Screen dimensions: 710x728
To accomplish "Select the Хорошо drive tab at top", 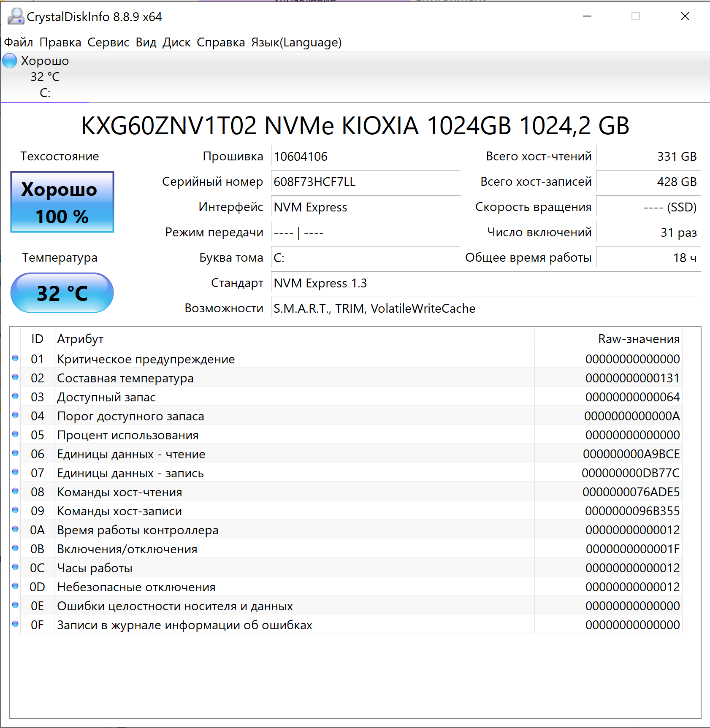I will [45, 77].
